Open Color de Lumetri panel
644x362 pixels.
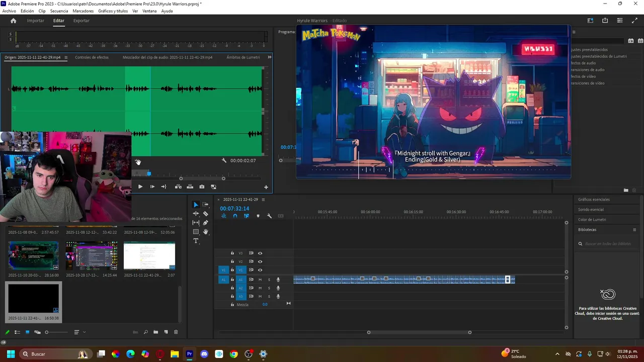592,220
